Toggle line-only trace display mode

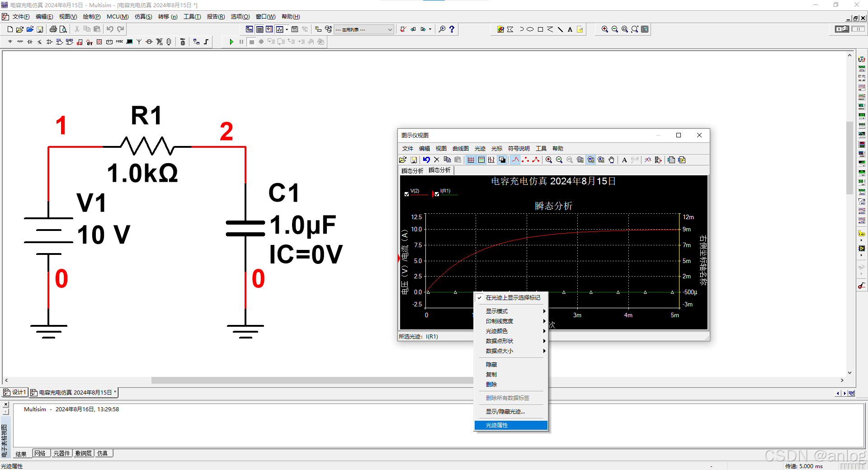point(515,160)
